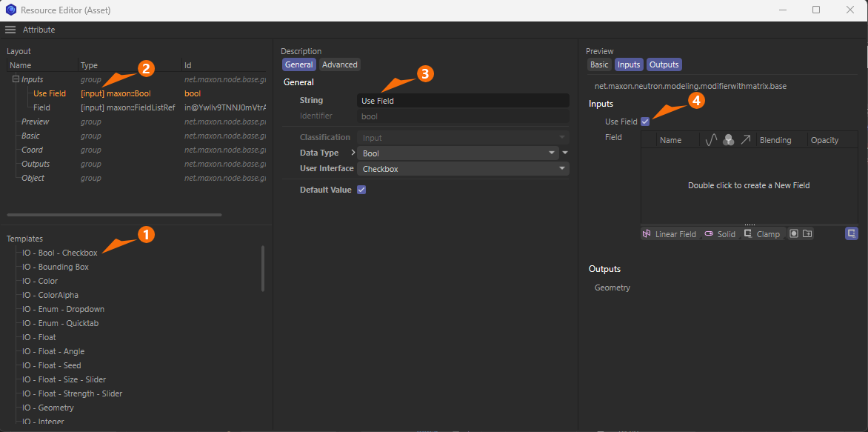Click the Type column header in Layout
The height and width of the screenshot is (432, 868).
130,65
